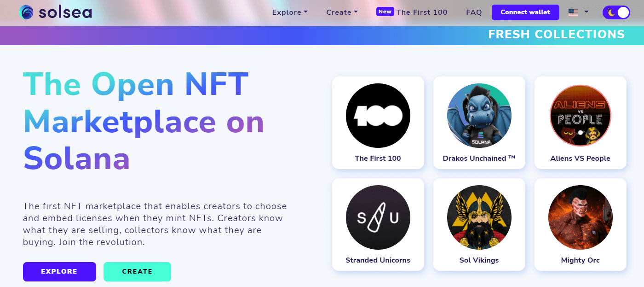Open the Mighty Orc title link

(x=580, y=260)
